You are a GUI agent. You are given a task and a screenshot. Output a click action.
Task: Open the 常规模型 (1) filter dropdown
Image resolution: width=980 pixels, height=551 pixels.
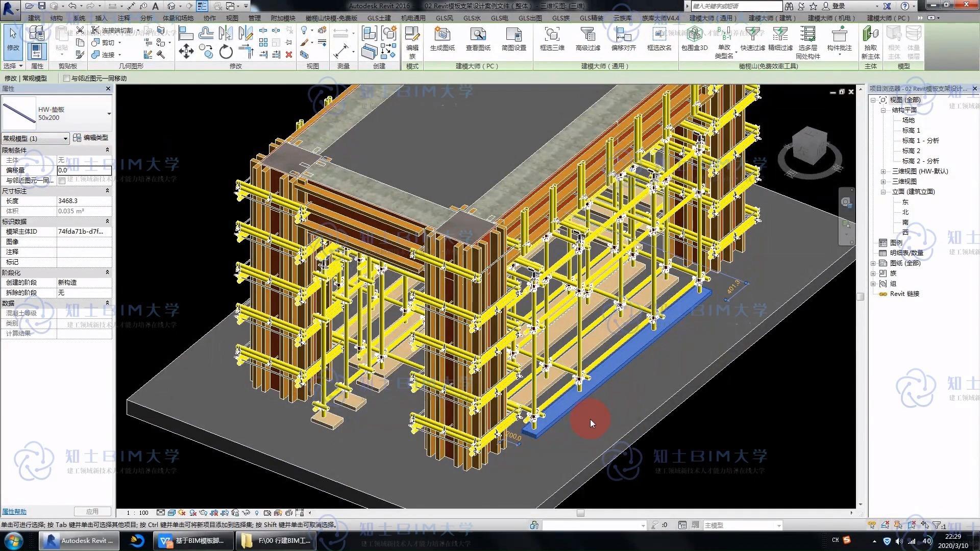[65, 139]
